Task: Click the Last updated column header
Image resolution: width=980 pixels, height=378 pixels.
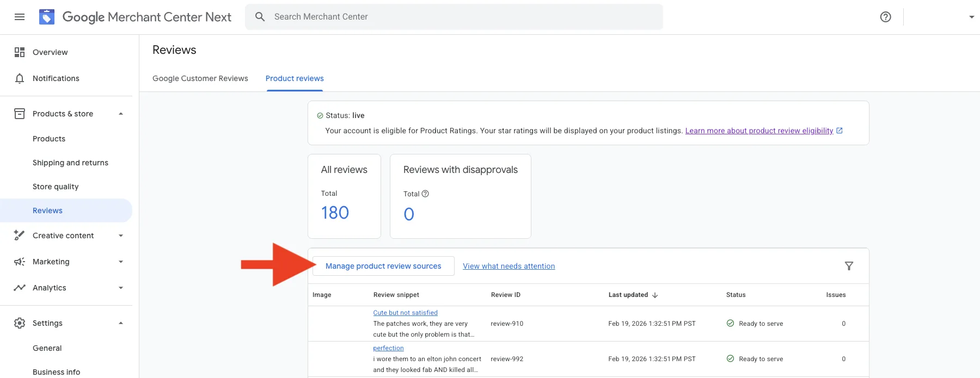Action: [x=628, y=295]
